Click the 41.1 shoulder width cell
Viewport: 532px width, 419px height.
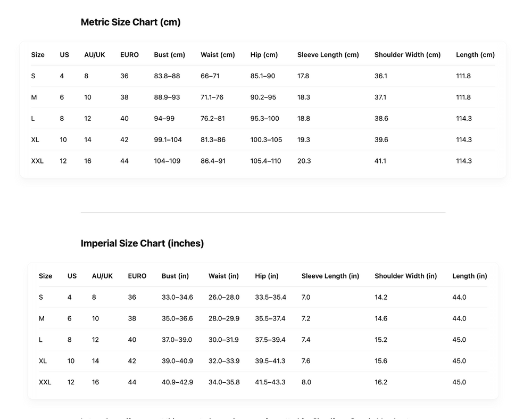coord(380,161)
